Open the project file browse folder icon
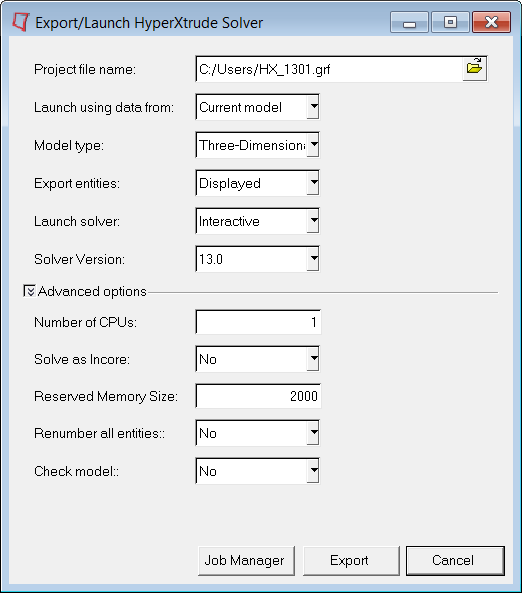The height and width of the screenshot is (593, 522). coord(474,68)
